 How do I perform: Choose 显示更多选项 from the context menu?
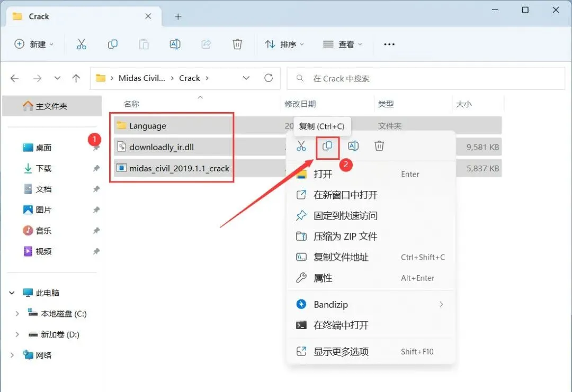pos(371,352)
